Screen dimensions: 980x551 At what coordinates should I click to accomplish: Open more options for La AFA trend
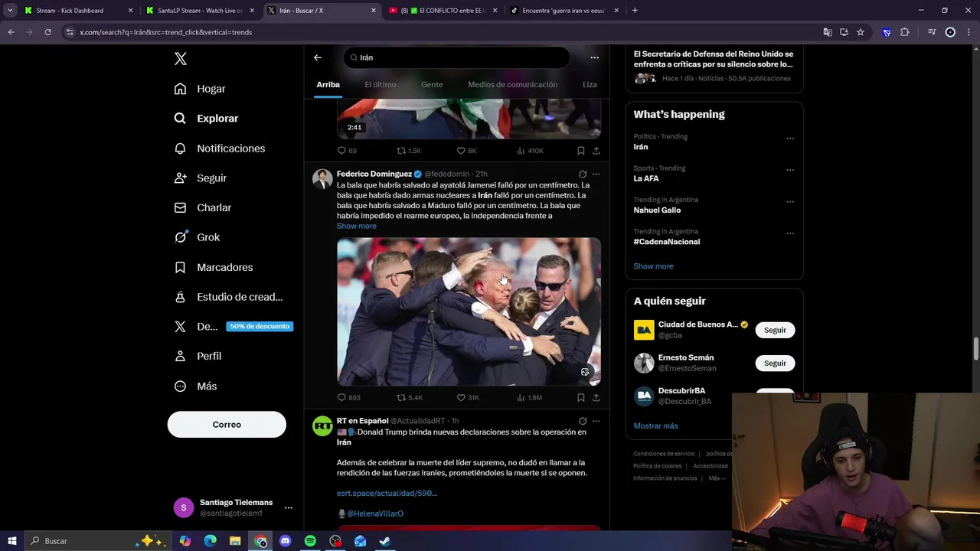[790, 171]
